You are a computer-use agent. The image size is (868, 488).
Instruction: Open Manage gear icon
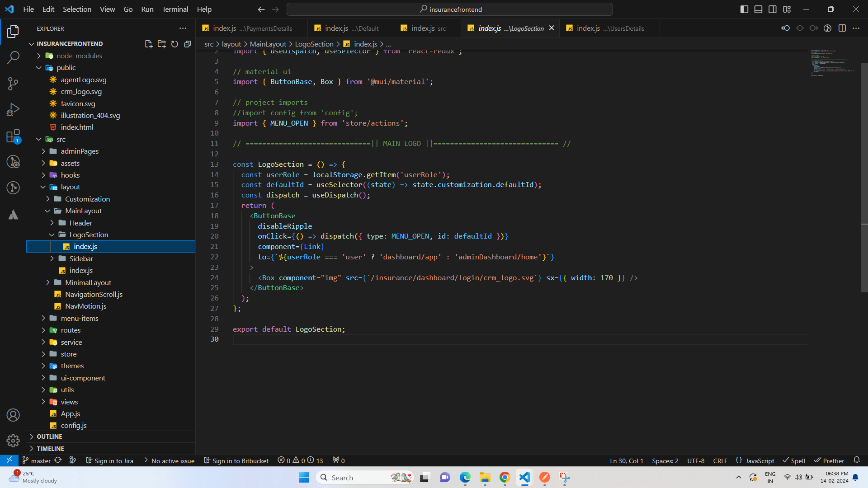tap(13, 441)
